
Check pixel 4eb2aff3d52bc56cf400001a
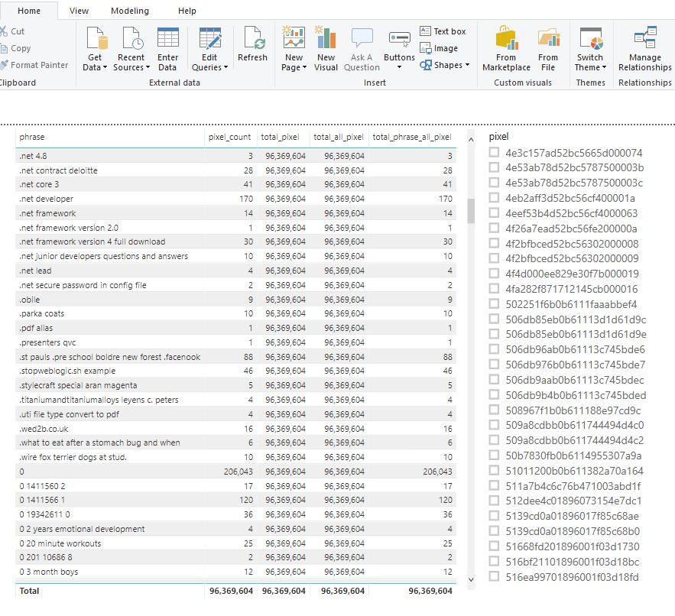494,198
